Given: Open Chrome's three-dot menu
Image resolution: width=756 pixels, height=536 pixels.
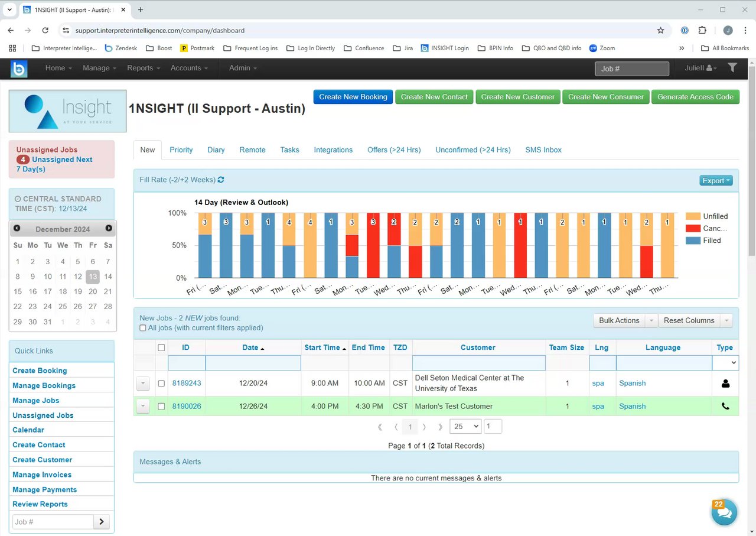Looking at the screenshot, I should pyautogui.click(x=745, y=30).
